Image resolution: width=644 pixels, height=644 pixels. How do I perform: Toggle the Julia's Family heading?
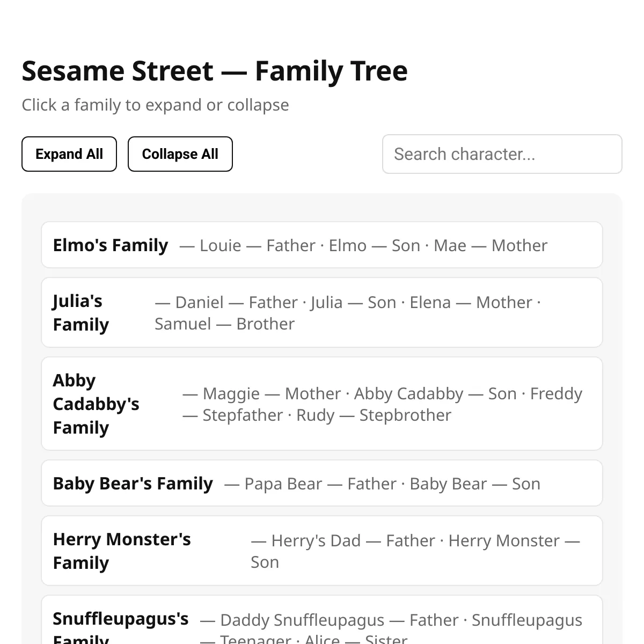pos(81,312)
